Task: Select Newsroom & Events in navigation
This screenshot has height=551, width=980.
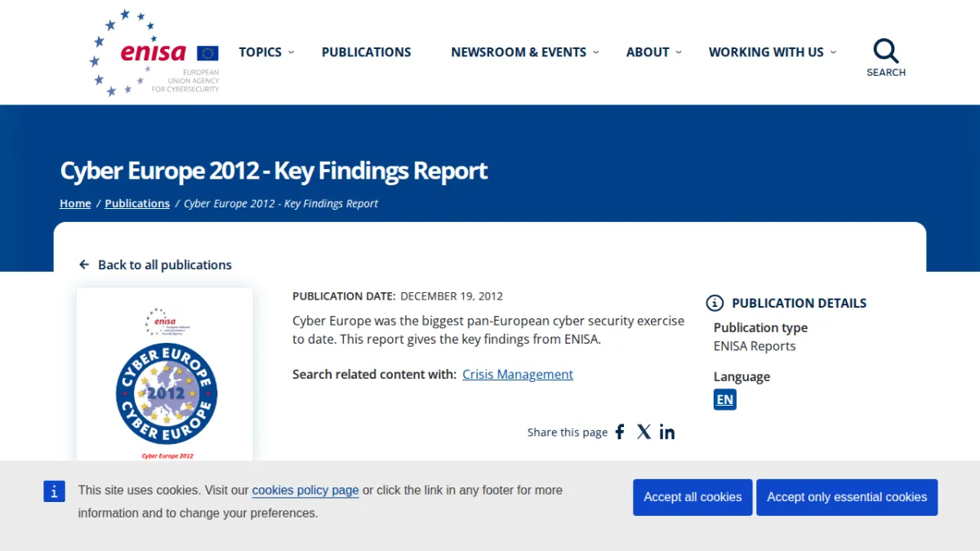Action: [519, 52]
